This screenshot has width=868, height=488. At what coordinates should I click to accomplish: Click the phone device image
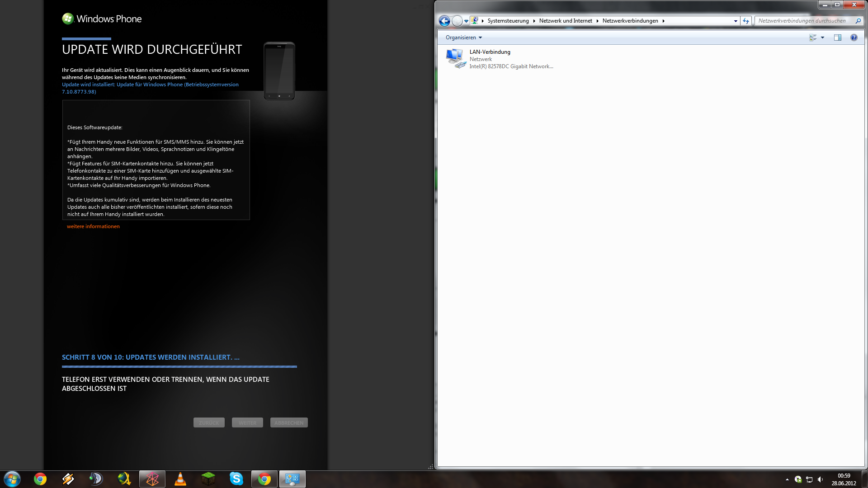click(279, 71)
